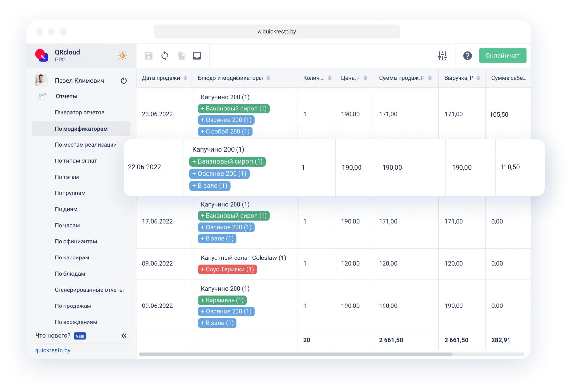Select По официантам in sidebar
The image size is (571, 392).
76,241
